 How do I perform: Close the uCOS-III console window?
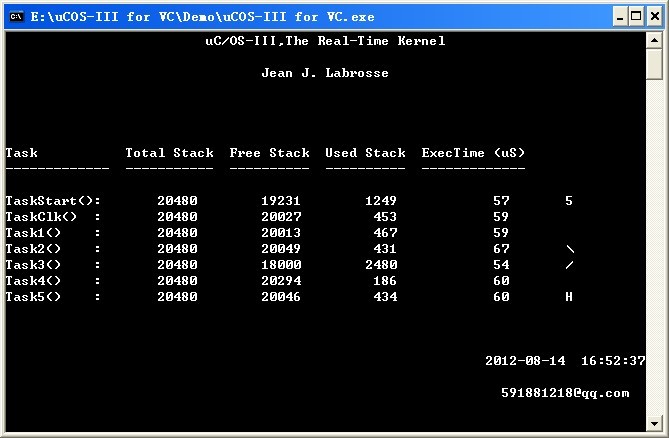pyautogui.click(x=654, y=17)
